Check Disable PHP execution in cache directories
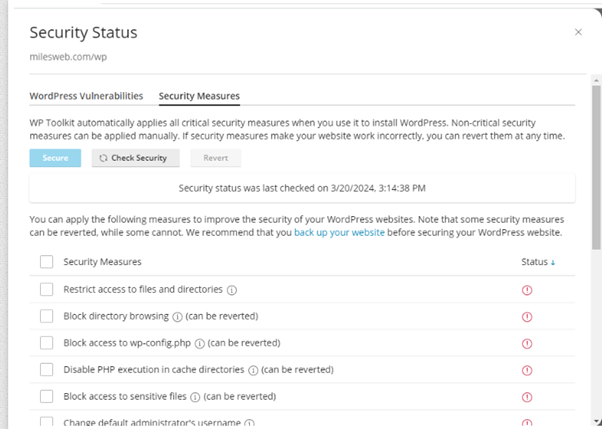Screen dimensions: 602x429 click(x=46, y=369)
